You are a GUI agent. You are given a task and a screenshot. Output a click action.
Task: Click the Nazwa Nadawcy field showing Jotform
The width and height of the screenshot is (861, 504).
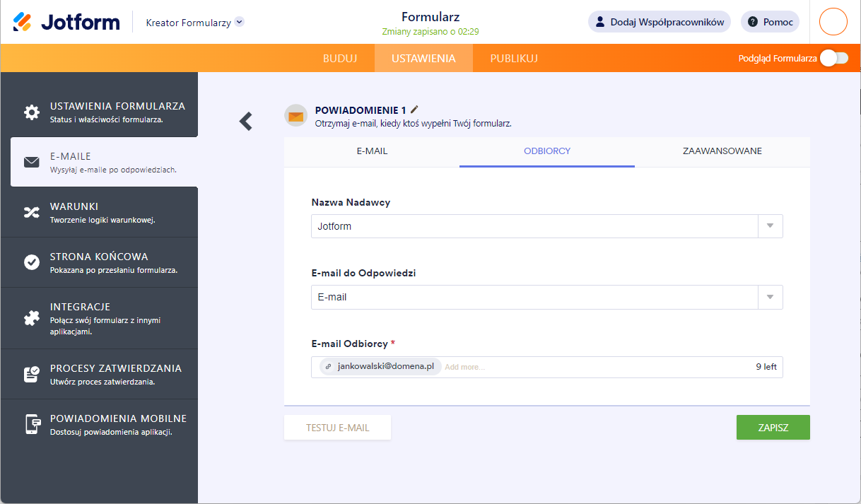pos(534,226)
